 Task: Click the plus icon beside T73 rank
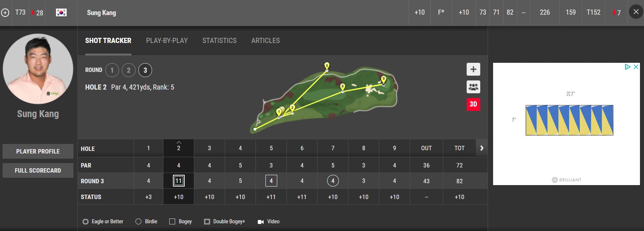pos(5,13)
